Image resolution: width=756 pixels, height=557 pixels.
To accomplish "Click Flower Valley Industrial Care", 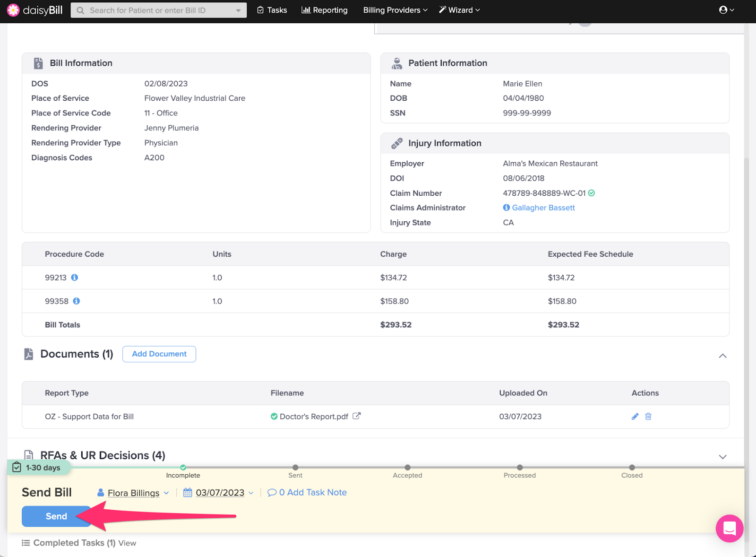I will tap(195, 98).
